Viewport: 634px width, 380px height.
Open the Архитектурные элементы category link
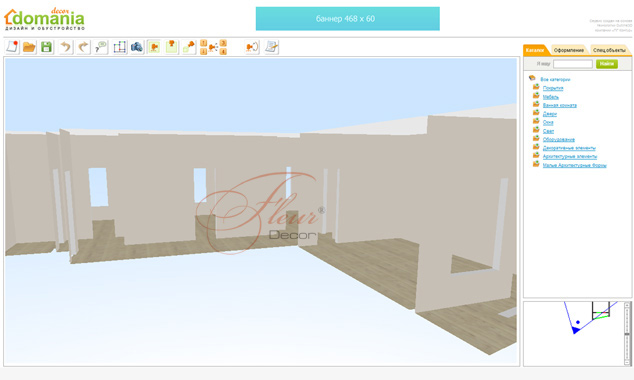click(x=570, y=157)
